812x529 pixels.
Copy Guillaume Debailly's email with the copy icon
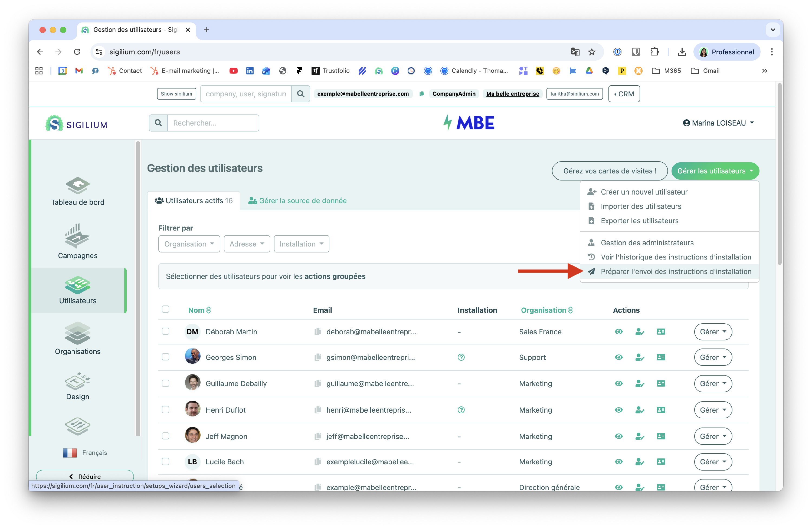(318, 384)
